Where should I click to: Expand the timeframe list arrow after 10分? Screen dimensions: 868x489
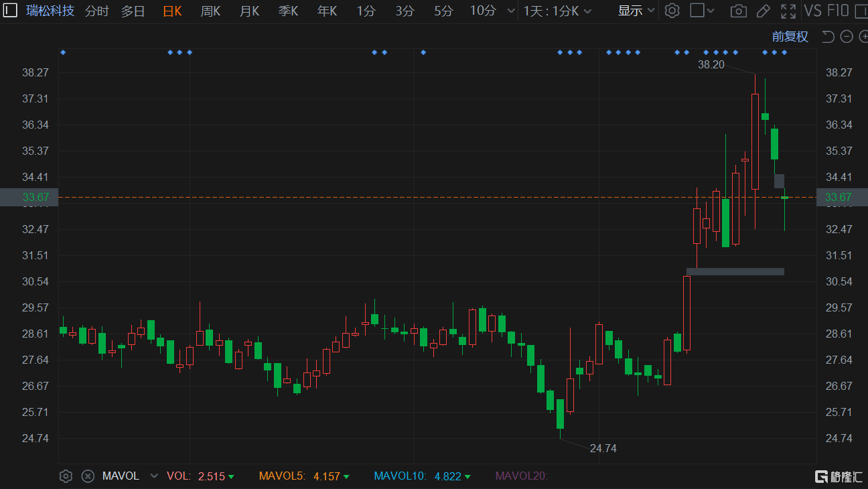pos(511,11)
